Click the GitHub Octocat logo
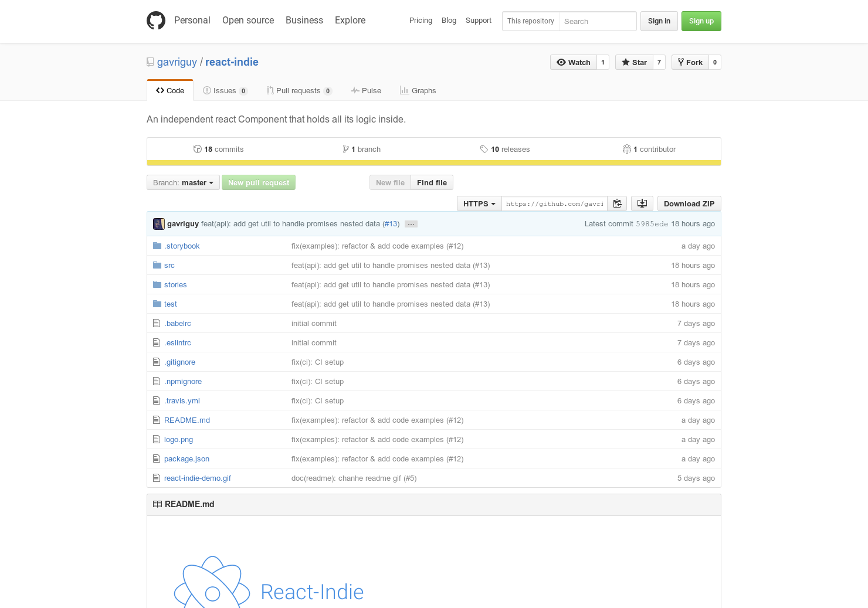 (x=155, y=20)
